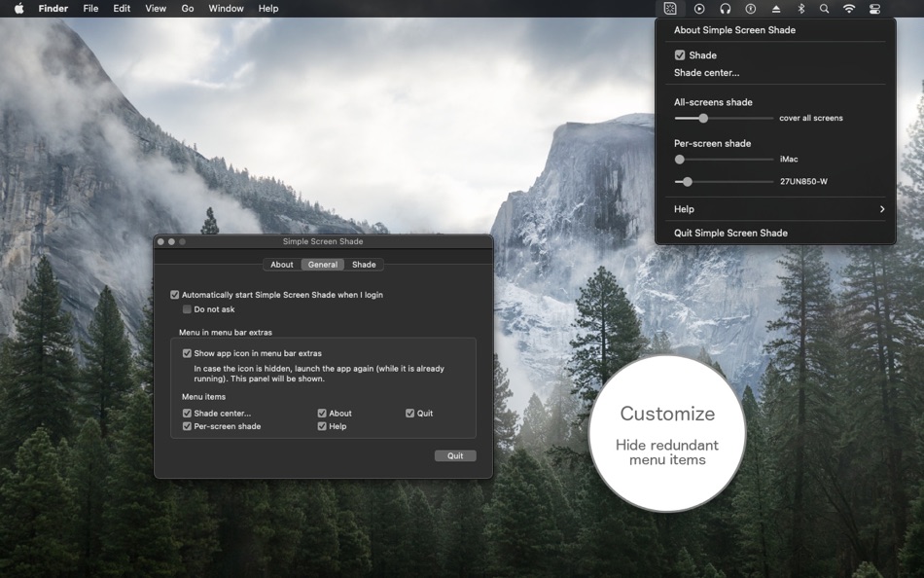This screenshot has width=924, height=578.
Task: Open the Edit menu
Action: click(x=122, y=8)
